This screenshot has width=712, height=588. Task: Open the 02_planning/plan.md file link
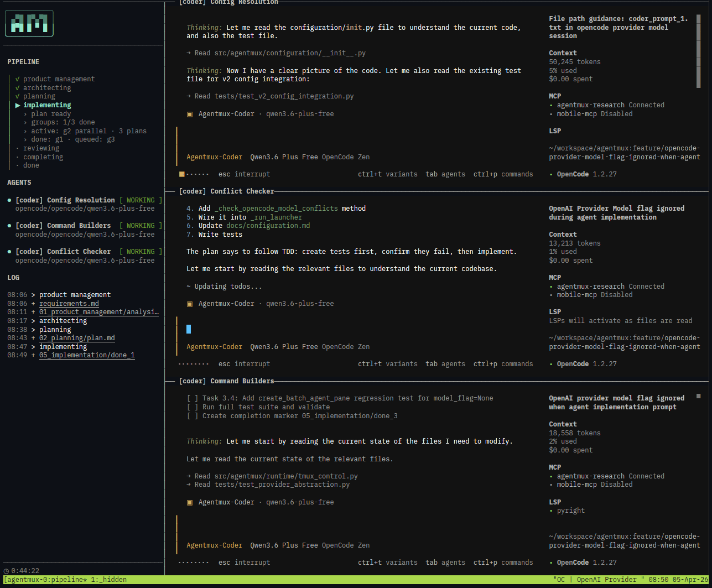(76, 337)
